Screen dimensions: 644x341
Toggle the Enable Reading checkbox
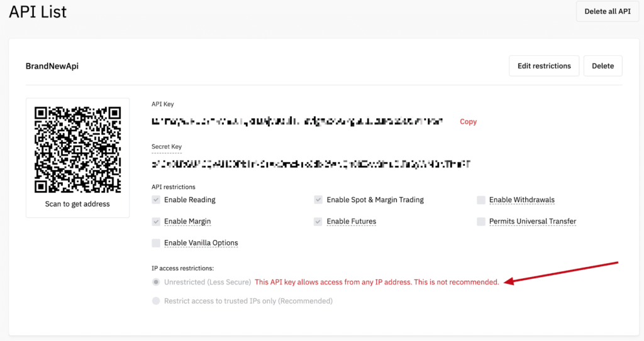pos(156,200)
